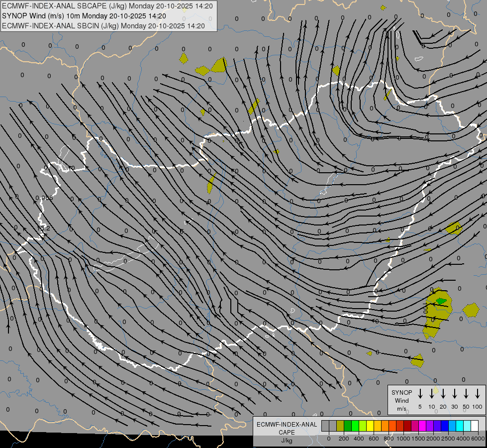487x448 pixels.
Task: Click the 13.2 value on the map
Action: point(43,228)
